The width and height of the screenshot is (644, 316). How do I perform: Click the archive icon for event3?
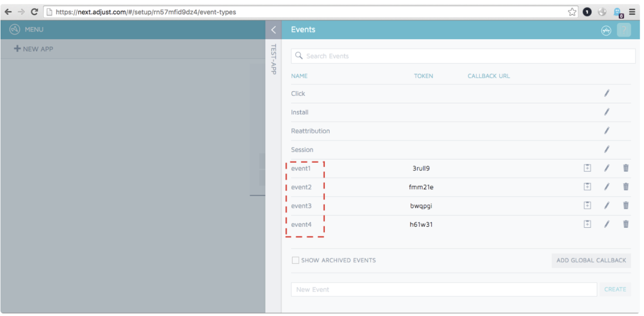(x=587, y=205)
